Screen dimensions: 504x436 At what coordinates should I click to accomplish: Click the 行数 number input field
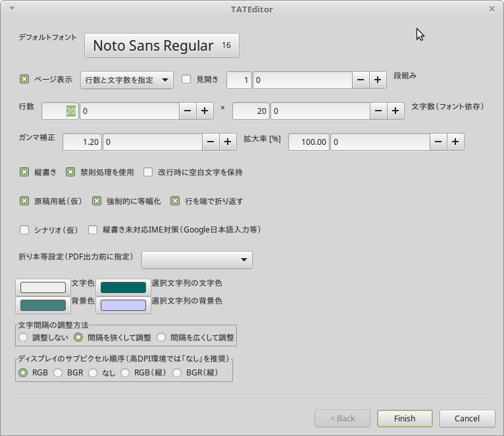[61, 111]
